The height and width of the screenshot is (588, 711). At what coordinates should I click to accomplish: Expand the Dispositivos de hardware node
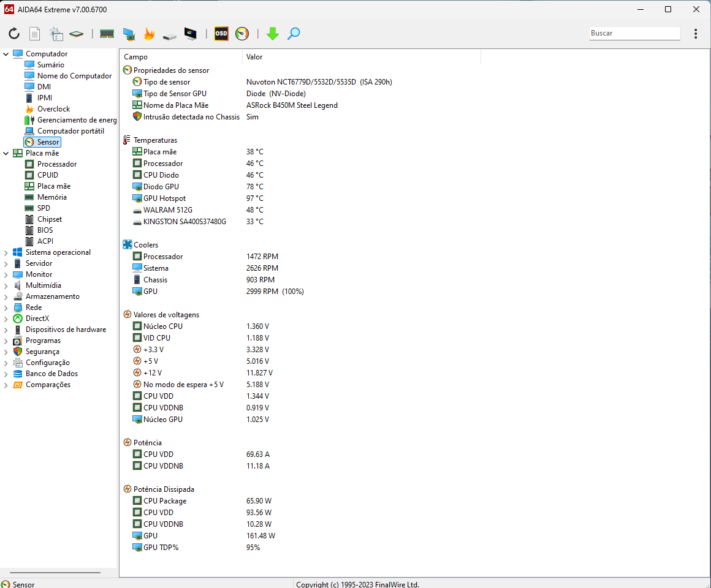tap(6, 330)
